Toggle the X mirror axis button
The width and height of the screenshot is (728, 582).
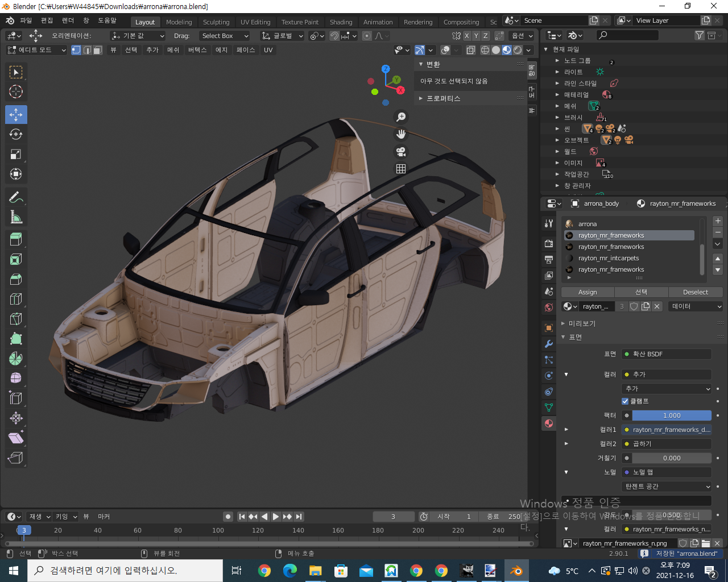[467, 36]
